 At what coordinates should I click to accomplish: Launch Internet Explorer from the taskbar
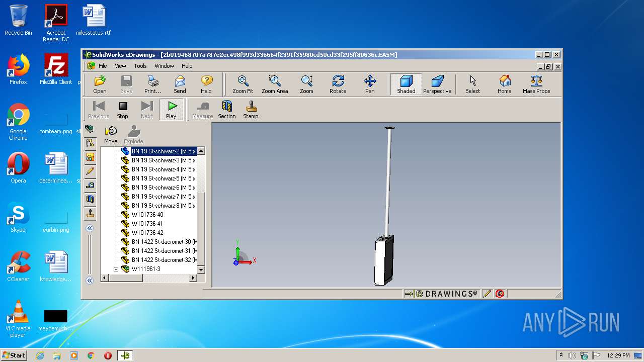[x=40, y=355]
